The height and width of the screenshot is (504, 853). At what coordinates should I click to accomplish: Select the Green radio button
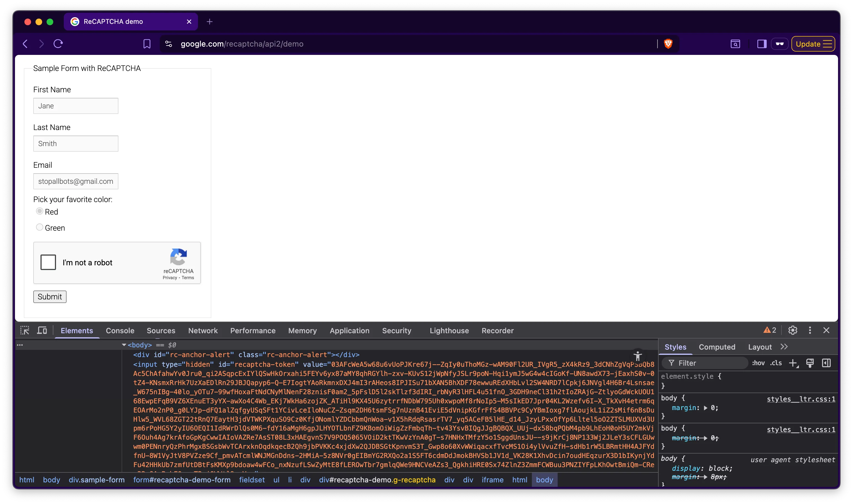[39, 227]
